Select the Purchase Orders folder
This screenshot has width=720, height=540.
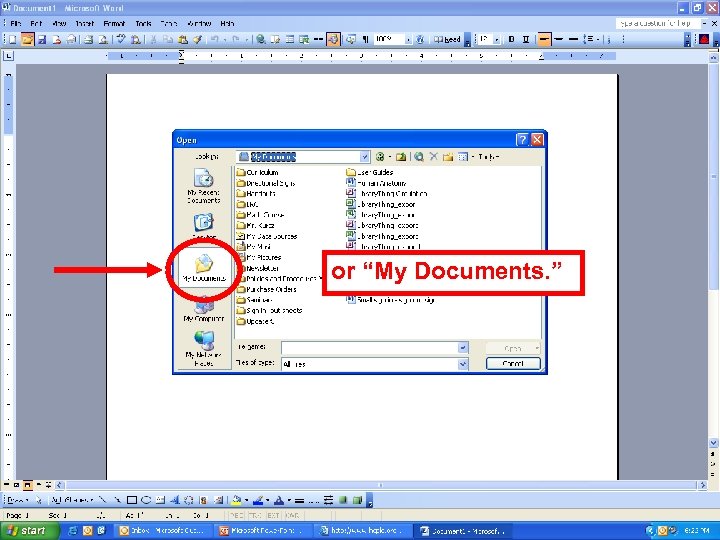coord(267,289)
